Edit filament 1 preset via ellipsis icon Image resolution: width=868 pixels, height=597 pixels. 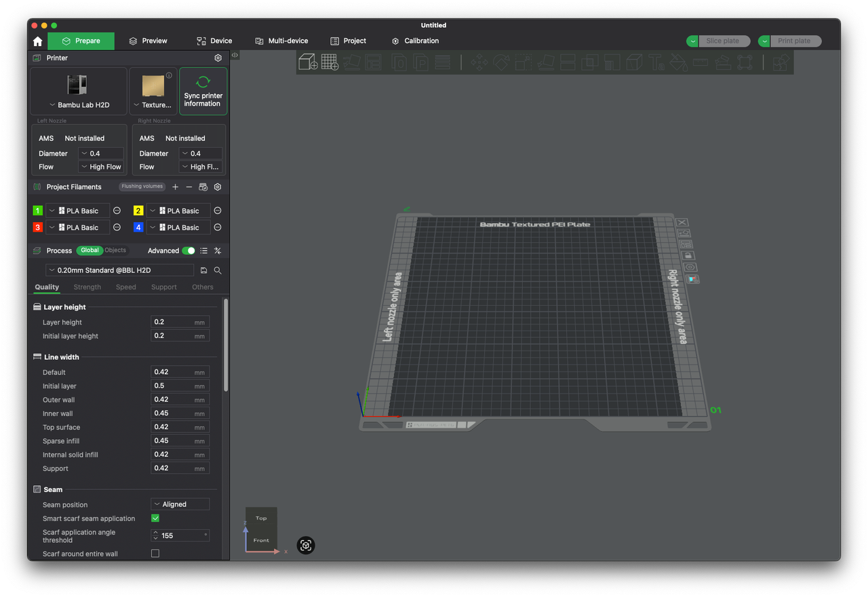(x=117, y=211)
